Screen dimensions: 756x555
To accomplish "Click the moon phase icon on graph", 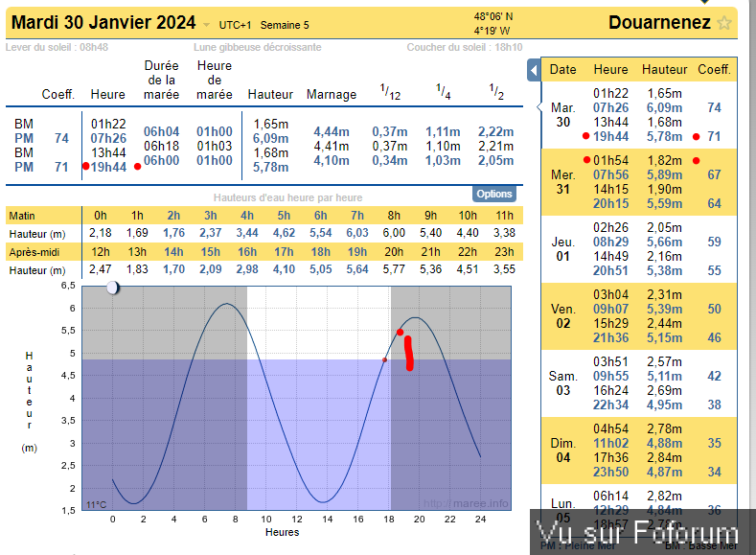I will point(113,287).
